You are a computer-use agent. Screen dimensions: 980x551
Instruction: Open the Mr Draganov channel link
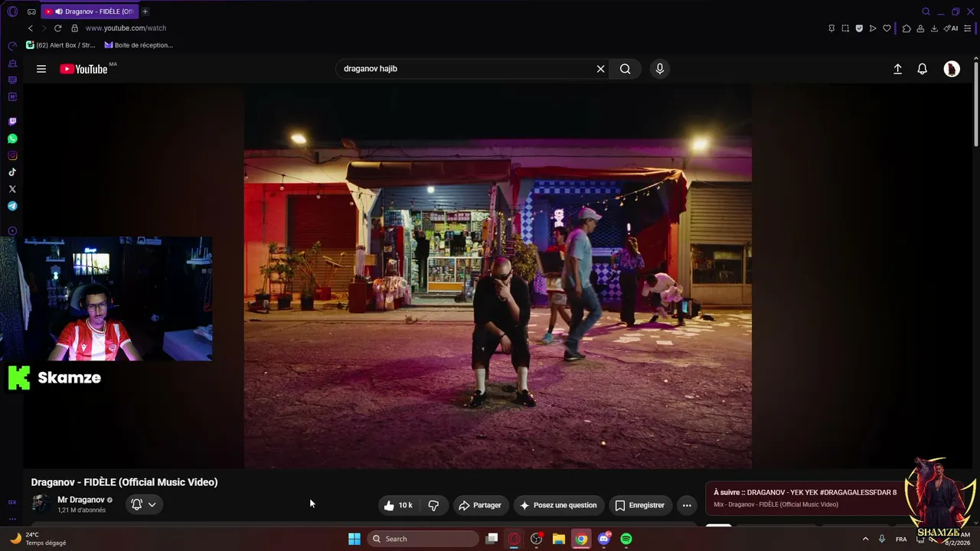(x=81, y=500)
